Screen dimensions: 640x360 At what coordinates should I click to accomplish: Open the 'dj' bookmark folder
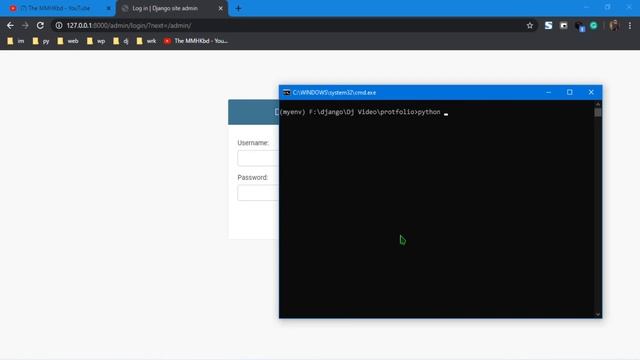click(x=121, y=41)
